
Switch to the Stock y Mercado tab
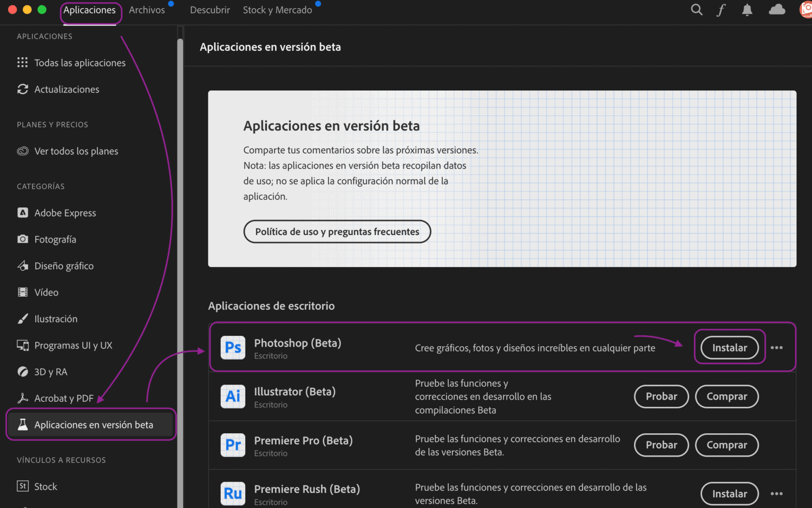[x=277, y=10]
